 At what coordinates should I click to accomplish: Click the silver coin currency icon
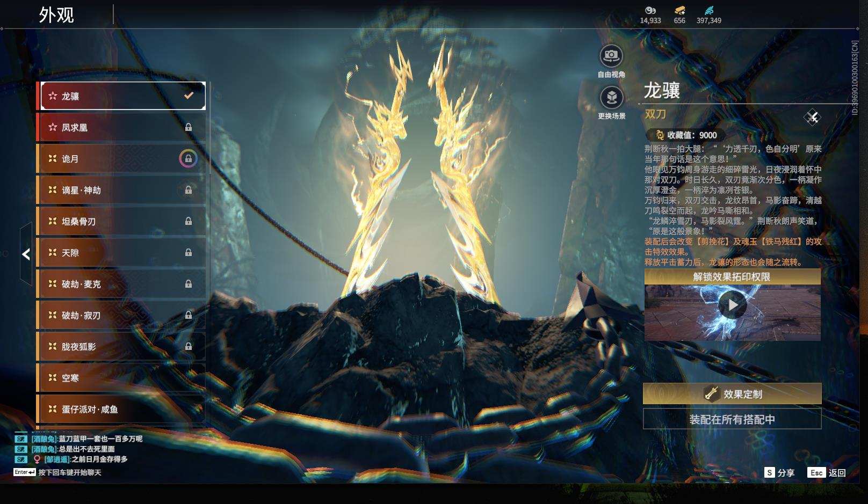click(x=650, y=10)
